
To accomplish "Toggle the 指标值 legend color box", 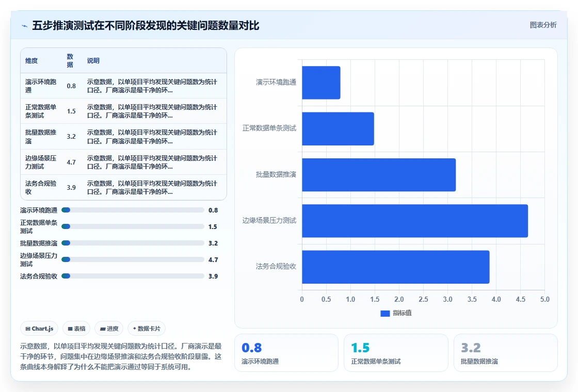I will coord(385,314).
